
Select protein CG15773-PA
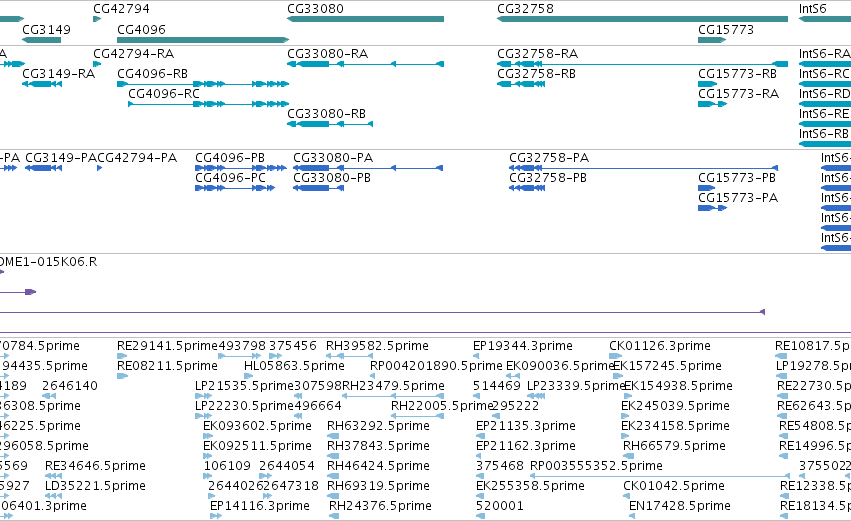point(738,198)
